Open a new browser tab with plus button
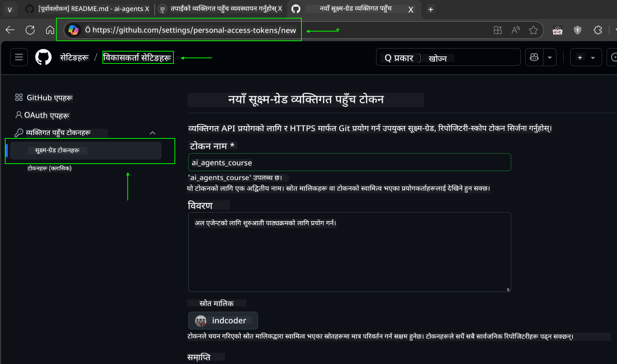The width and height of the screenshot is (617, 364). [x=431, y=9]
